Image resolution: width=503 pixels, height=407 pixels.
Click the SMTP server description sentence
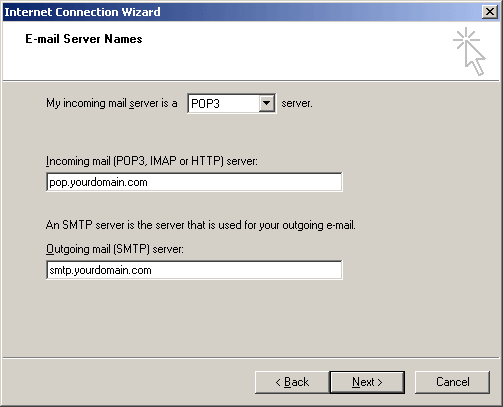click(201, 225)
